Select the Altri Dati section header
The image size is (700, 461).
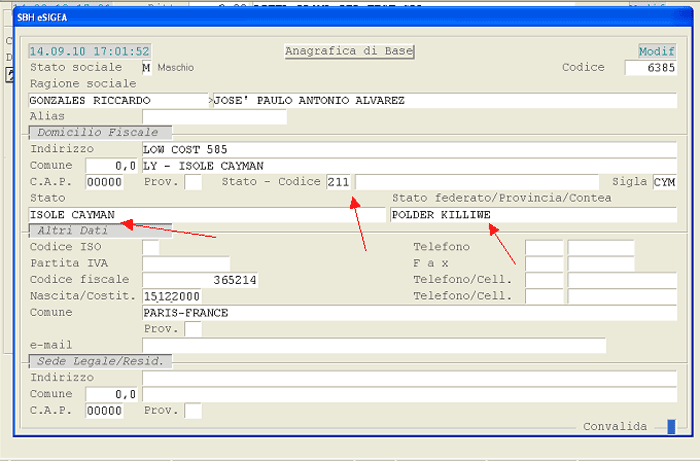coord(99,230)
